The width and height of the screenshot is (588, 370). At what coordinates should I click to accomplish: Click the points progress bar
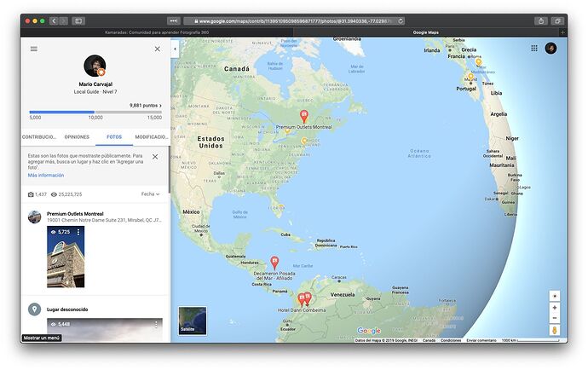[95, 112]
